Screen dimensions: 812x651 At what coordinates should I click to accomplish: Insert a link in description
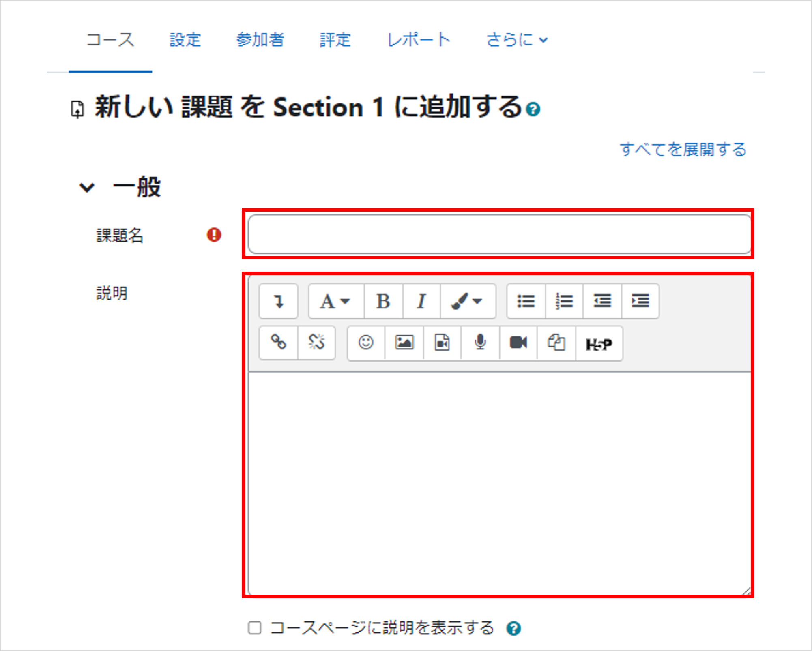coord(278,343)
